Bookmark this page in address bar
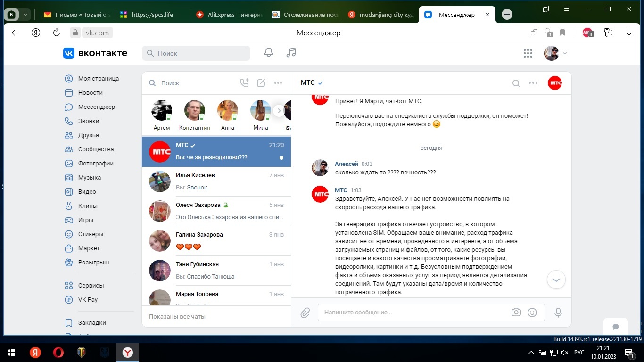 562,33
